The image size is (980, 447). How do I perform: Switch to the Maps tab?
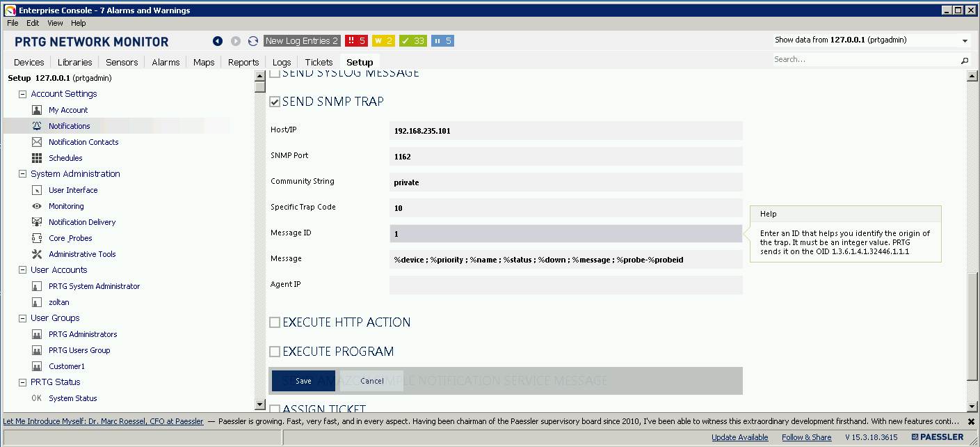204,62
